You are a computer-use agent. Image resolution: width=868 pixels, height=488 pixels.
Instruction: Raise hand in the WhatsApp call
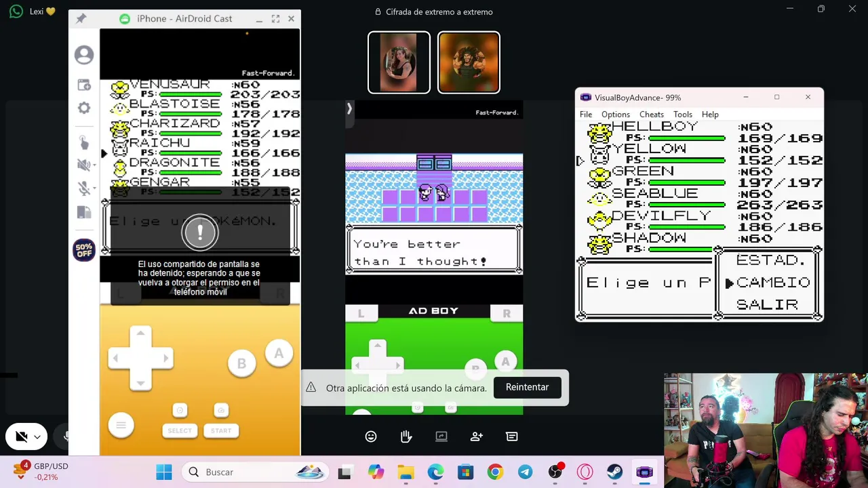406,436
